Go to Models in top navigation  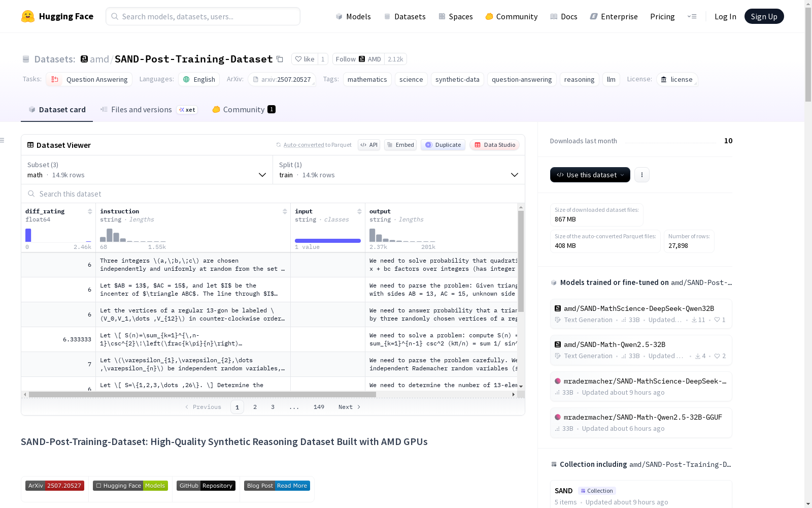click(x=353, y=16)
